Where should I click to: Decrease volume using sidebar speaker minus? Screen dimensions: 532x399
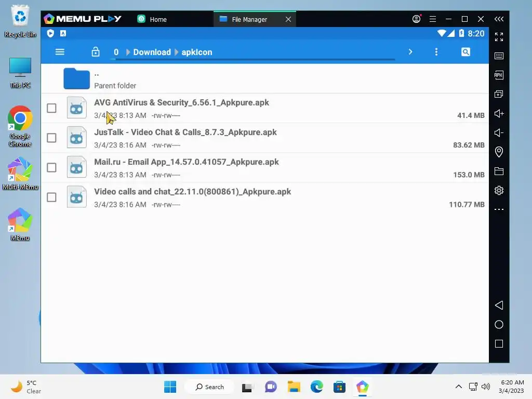(499, 132)
